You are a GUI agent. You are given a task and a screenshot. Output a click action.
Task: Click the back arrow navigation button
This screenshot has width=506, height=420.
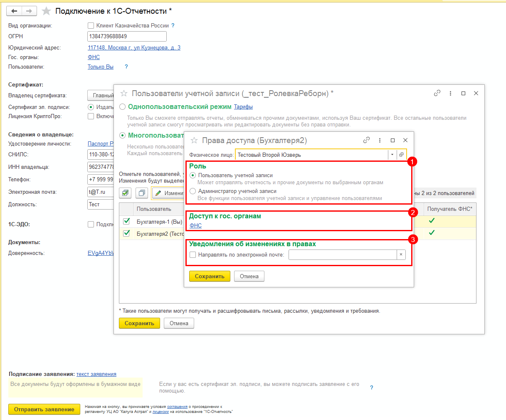[x=15, y=11]
